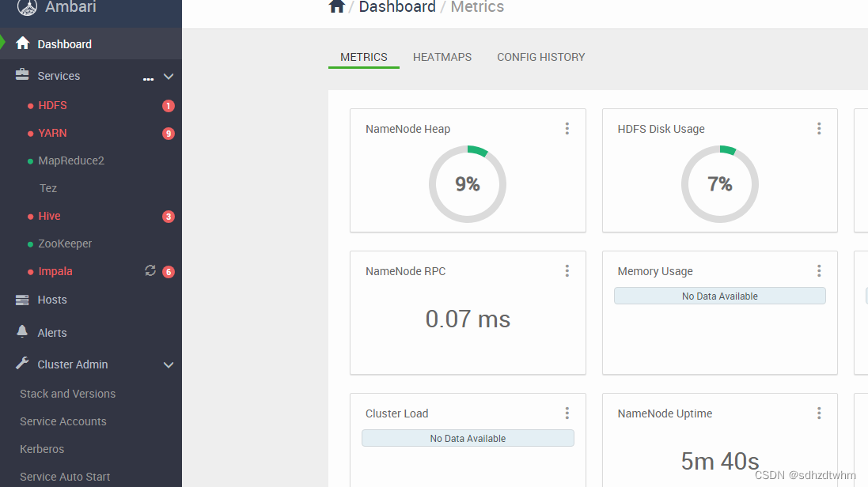Open the MapReduce2 service
The width and height of the screenshot is (868, 487).
coord(71,160)
